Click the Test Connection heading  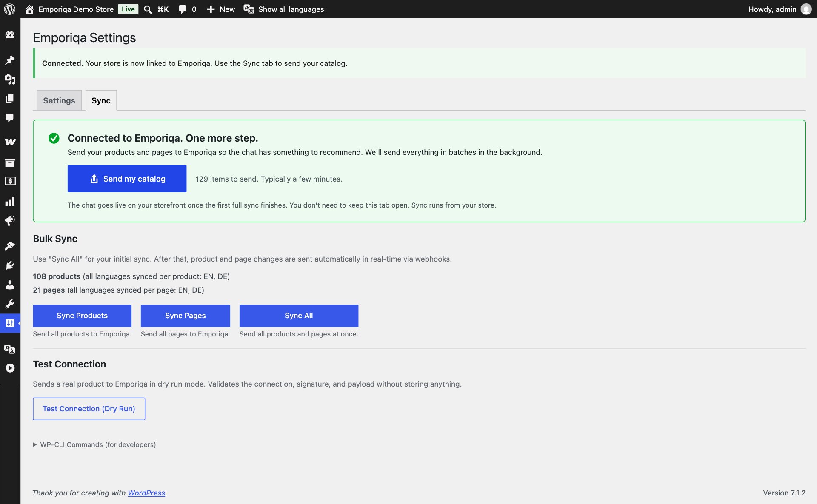coord(69,364)
